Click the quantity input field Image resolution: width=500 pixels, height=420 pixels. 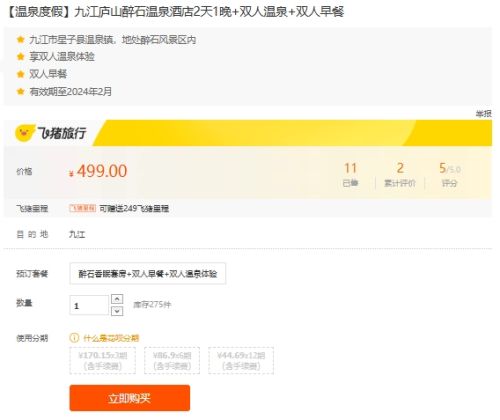coord(89,305)
